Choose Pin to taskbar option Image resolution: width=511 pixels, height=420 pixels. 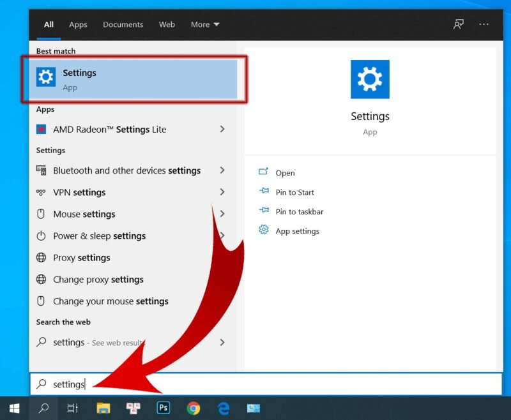pos(299,211)
